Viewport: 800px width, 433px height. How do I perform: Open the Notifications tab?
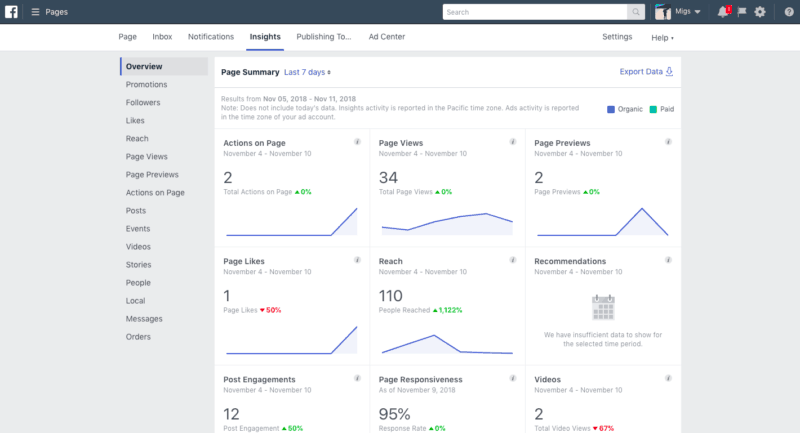click(211, 37)
